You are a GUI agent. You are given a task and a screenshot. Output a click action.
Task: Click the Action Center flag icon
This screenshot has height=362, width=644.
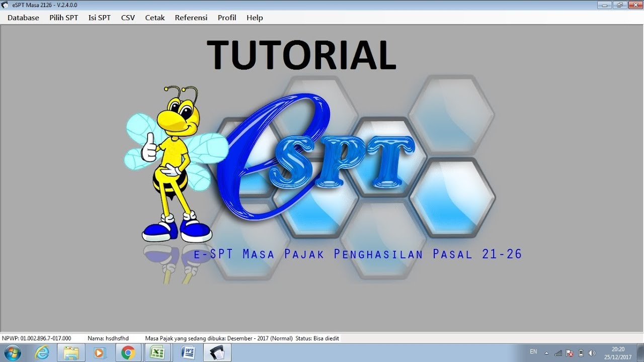click(570, 353)
